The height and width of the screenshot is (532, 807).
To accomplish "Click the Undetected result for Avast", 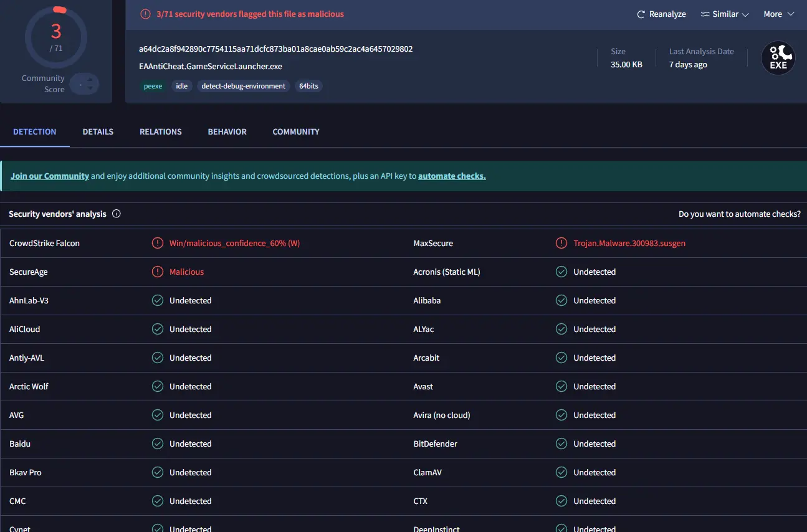I will pyautogui.click(x=595, y=386).
